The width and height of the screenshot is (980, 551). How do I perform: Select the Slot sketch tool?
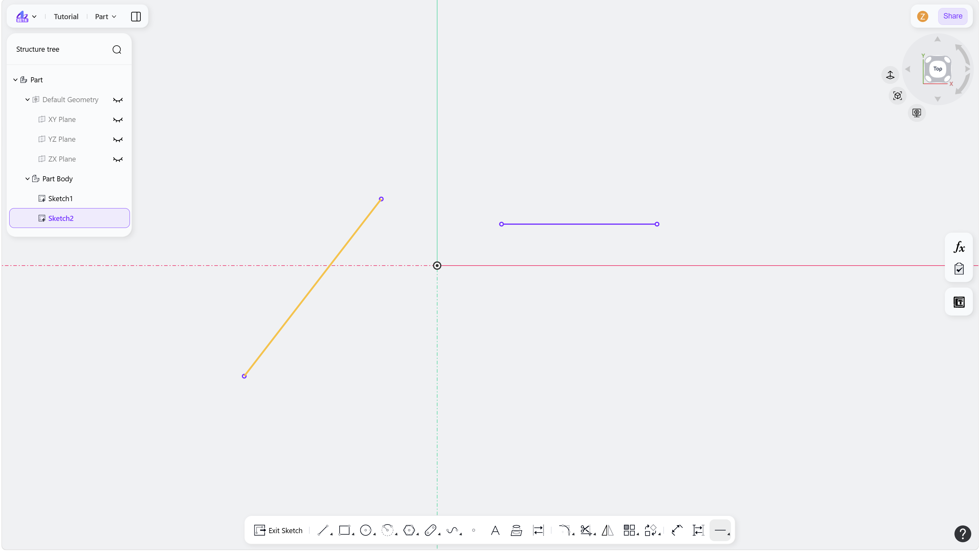coord(430,530)
